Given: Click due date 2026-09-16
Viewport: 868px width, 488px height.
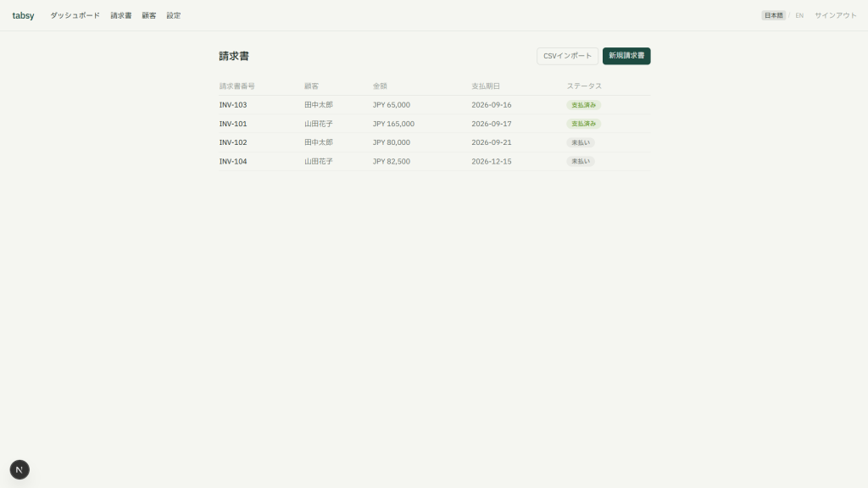Looking at the screenshot, I should point(492,104).
